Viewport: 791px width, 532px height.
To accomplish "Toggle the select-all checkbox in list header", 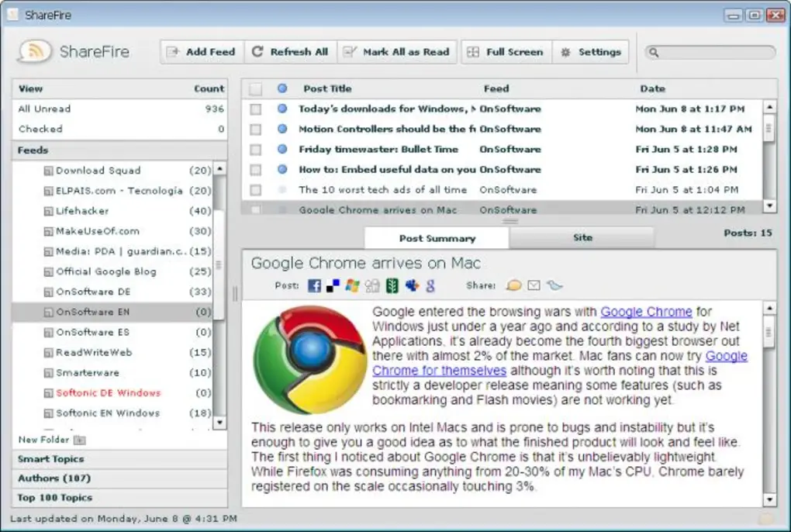I will coord(256,89).
